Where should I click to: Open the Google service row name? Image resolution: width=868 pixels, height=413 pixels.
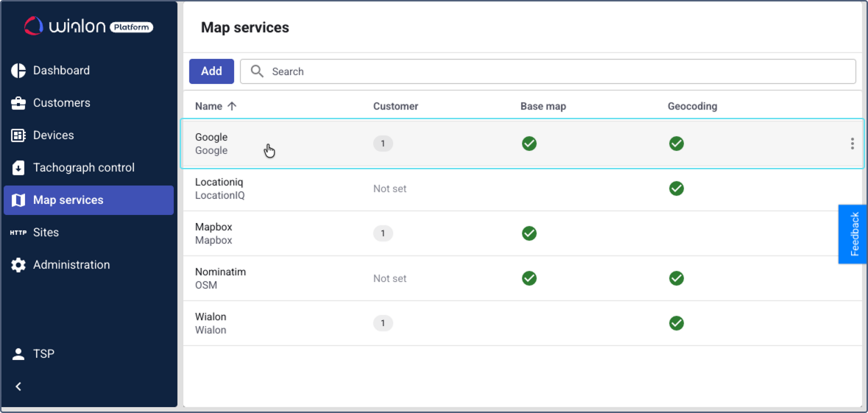(x=211, y=137)
